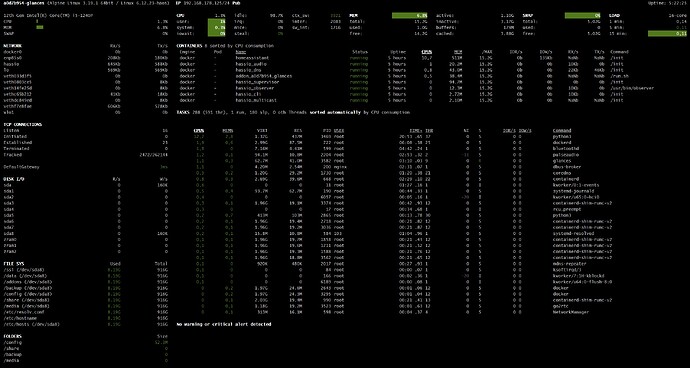Click the FILE SYS section title

click(14, 263)
